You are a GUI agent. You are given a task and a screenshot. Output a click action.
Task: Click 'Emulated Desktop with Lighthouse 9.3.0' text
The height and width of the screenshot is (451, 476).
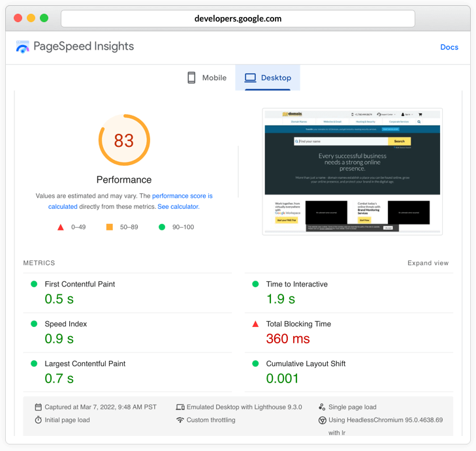244,407
